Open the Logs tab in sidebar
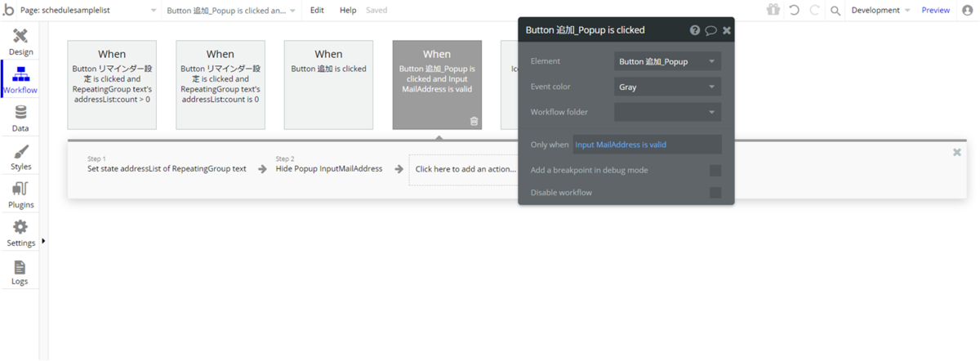 pos(20,272)
